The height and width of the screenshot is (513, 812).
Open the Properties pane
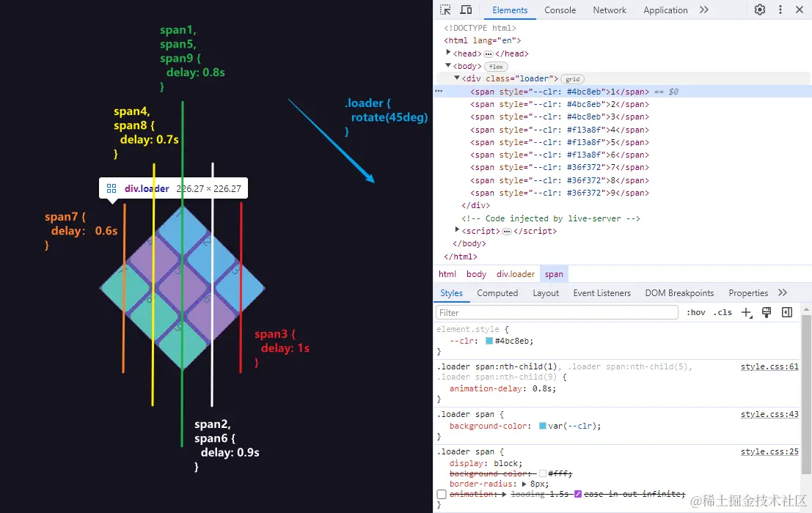click(x=748, y=293)
